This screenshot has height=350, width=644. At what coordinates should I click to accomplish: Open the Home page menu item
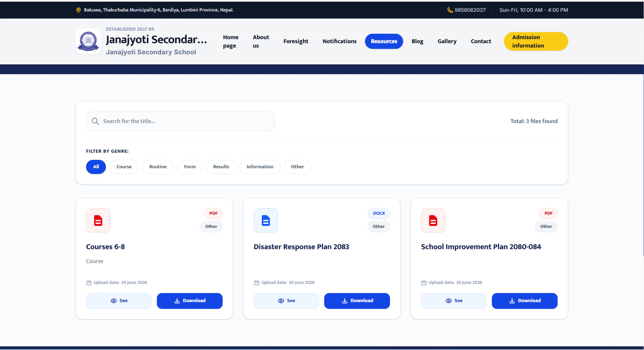pyautogui.click(x=231, y=41)
